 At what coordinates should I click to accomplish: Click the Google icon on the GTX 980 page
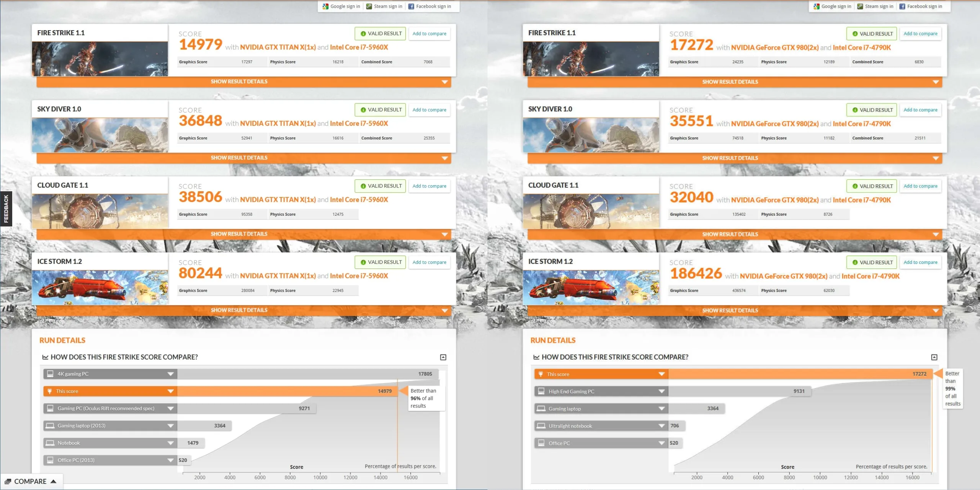817,6
